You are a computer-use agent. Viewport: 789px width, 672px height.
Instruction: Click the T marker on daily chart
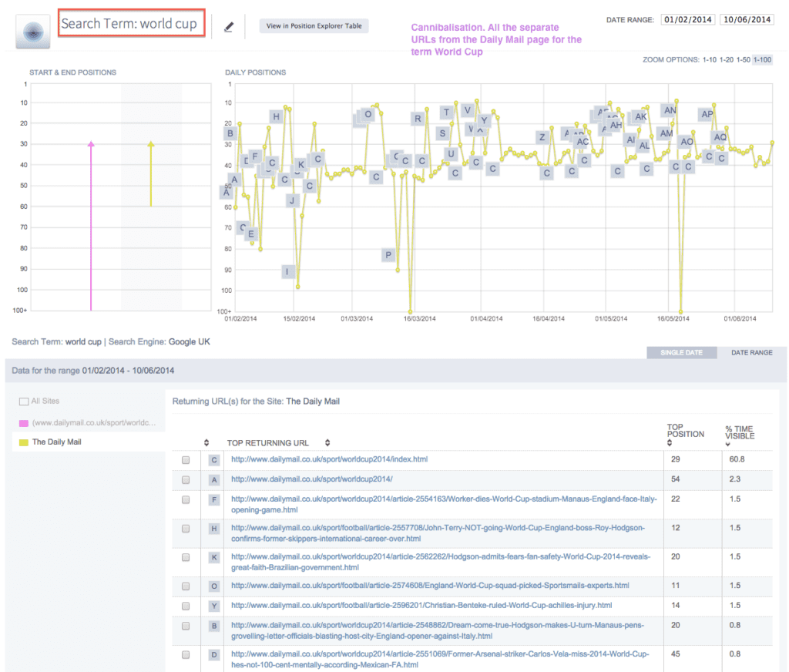(x=446, y=113)
